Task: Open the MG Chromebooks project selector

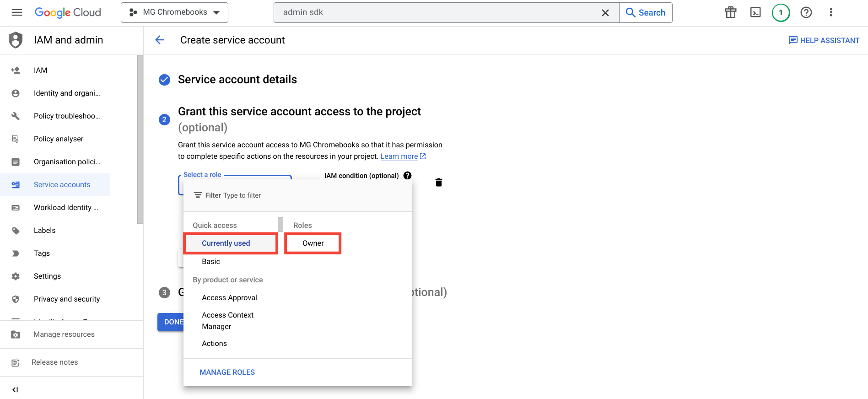Action: click(174, 12)
